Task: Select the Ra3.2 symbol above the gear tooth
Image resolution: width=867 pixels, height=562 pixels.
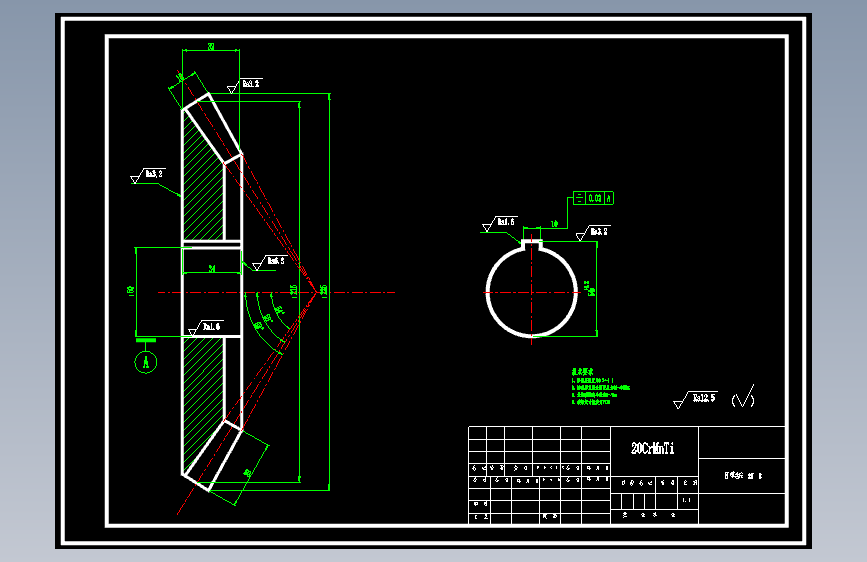Action: 244,86
